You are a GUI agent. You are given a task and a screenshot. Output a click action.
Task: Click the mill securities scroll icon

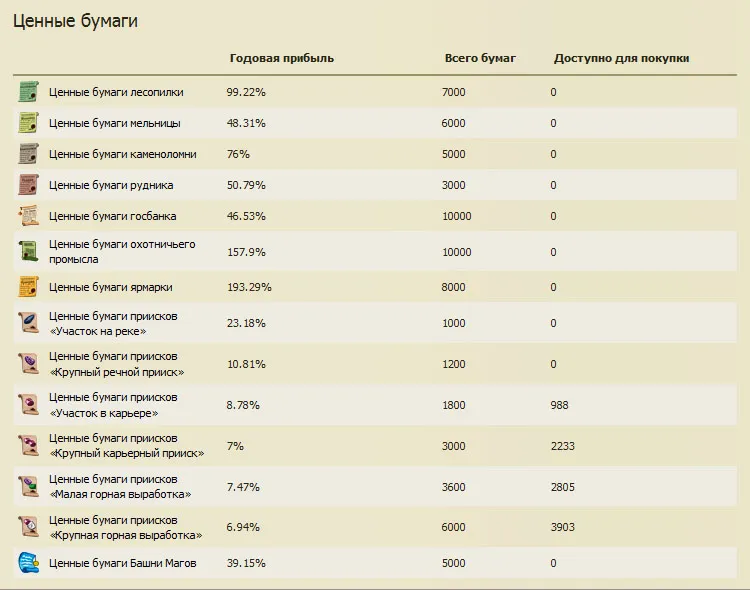[28, 123]
